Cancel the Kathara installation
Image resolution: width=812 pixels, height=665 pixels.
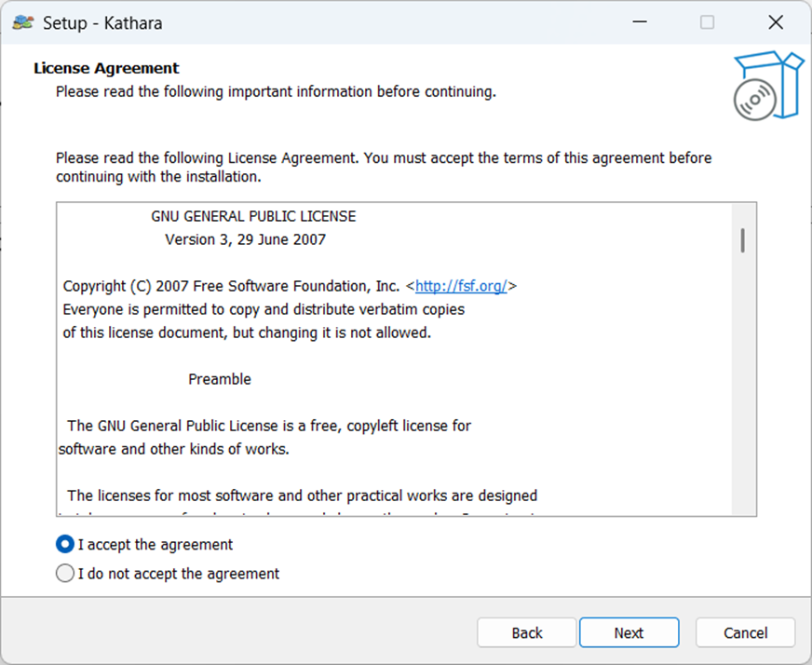pos(745,632)
